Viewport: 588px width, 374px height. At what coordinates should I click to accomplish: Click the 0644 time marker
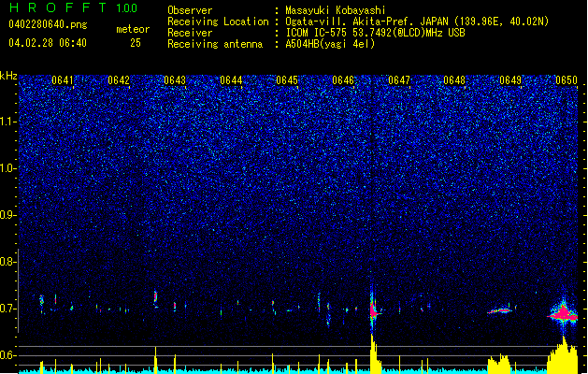[231, 80]
